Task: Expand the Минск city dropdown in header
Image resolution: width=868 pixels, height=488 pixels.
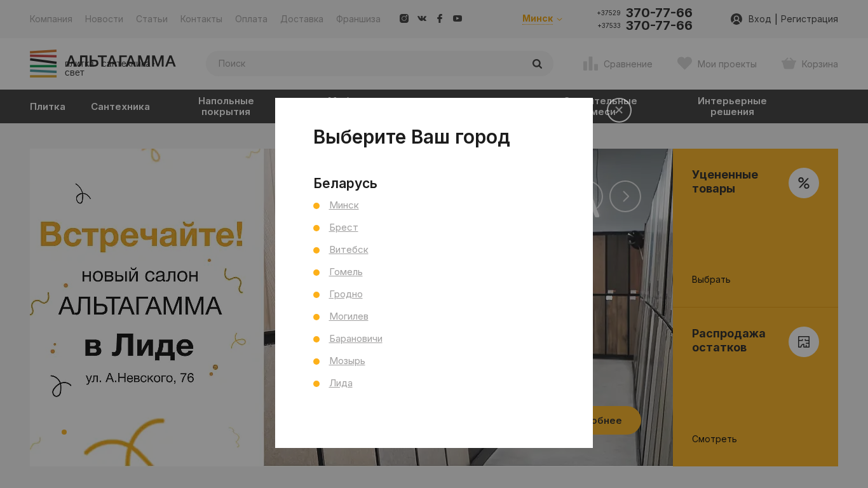Action: click(x=542, y=18)
